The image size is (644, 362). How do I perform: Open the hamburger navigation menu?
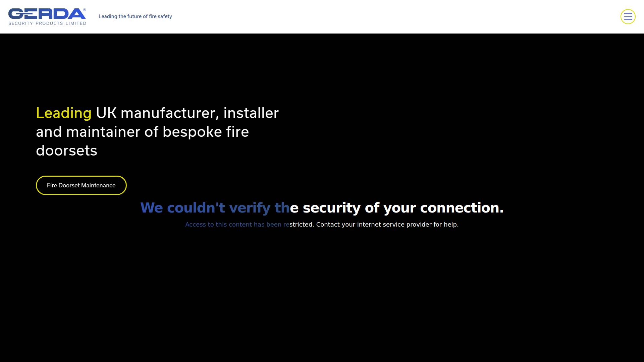coord(628,17)
